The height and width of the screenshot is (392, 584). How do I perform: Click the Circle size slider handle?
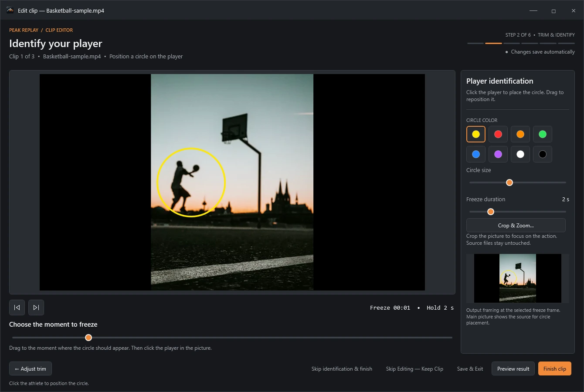point(509,182)
